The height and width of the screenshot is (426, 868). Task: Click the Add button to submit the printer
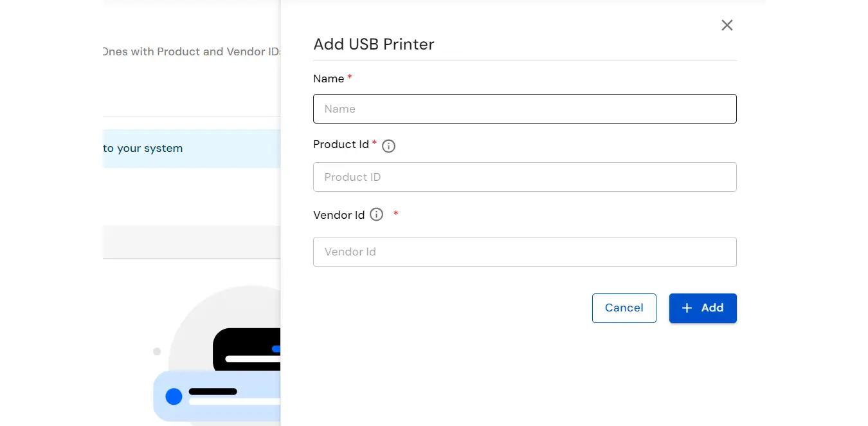(x=703, y=308)
